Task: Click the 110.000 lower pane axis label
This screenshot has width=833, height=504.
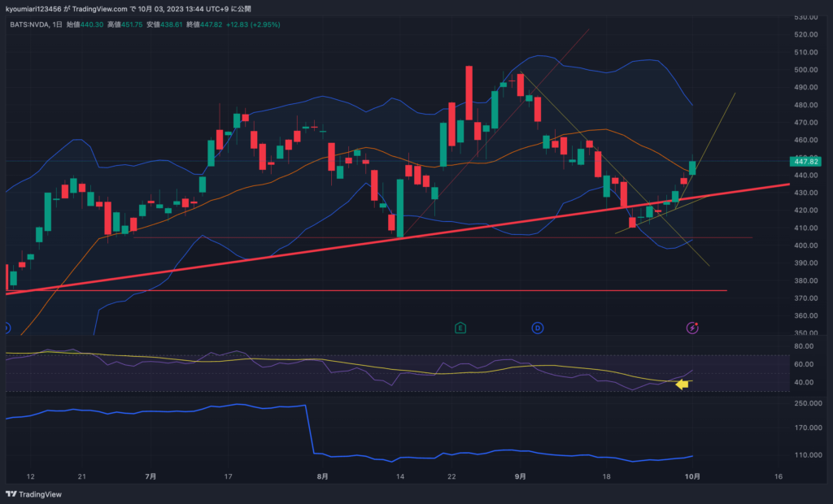Action: click(x=808, y=455)
